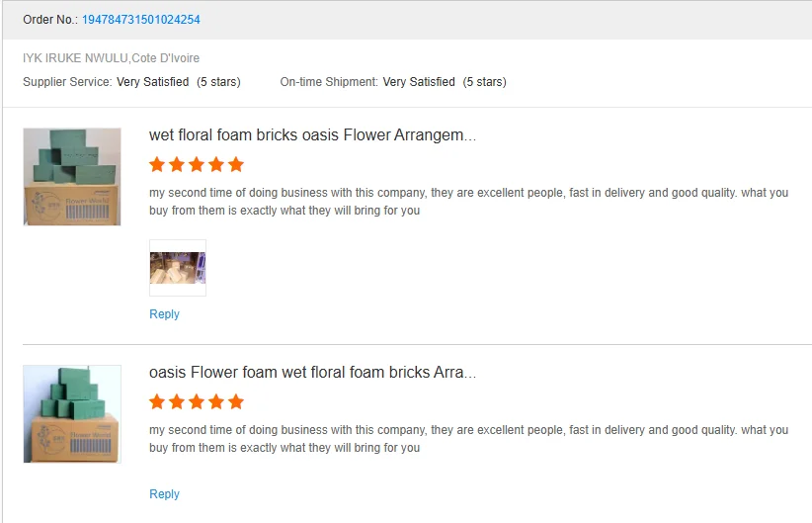Click the first star of the first review
The image size is (812, 523).
click(158, 164)
